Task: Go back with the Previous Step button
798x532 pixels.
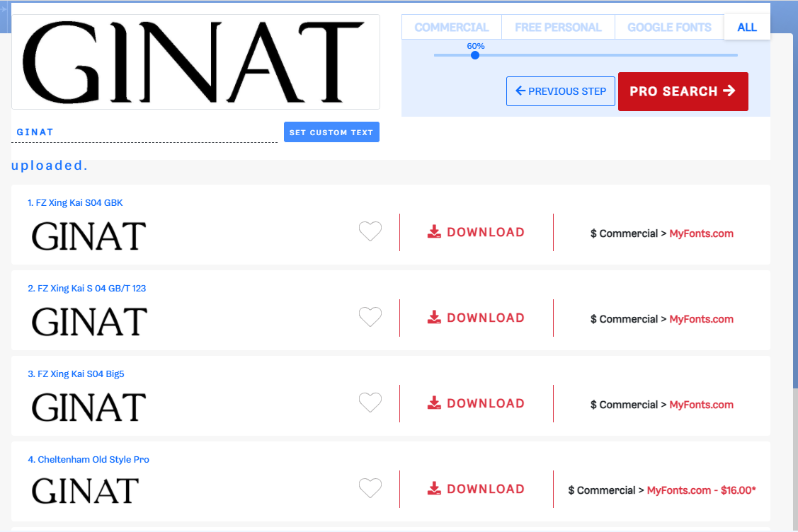Action: [560, 91]
